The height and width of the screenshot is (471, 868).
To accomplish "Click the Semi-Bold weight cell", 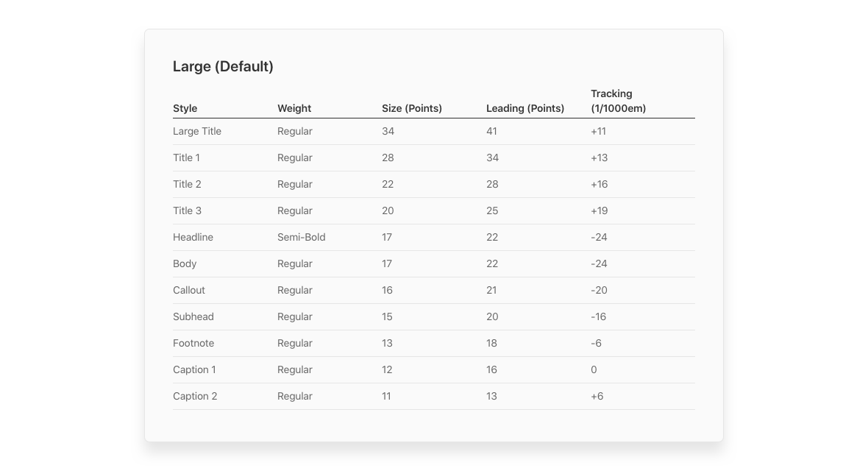I will point(301,237).
